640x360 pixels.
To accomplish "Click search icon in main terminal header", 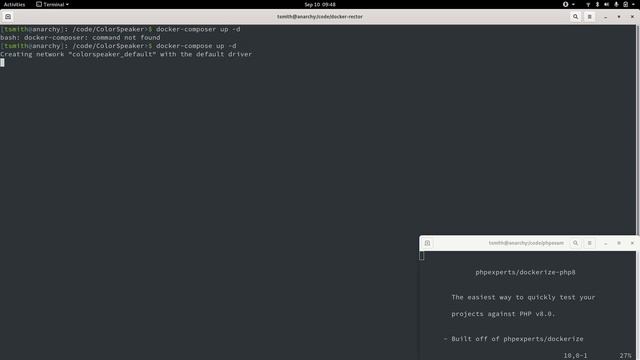I will pyautogui.click(x=576, y=17).
